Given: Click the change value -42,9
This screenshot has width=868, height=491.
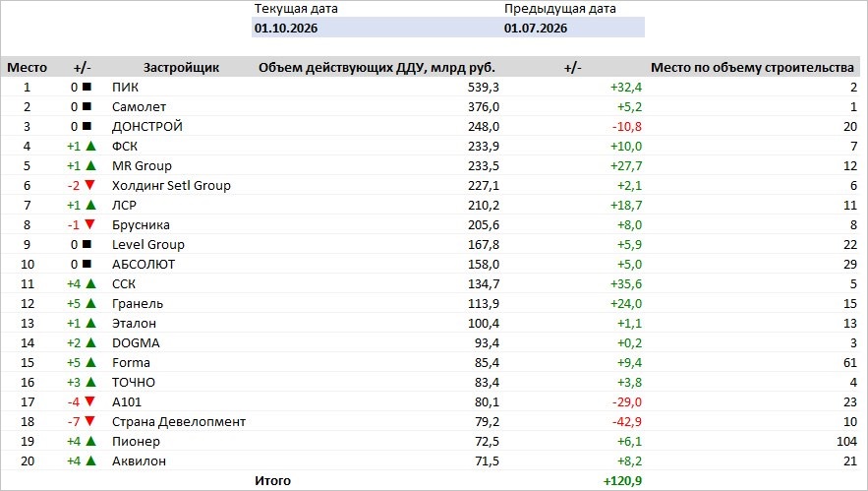Looking at the screenshot, I should point(627,422).
